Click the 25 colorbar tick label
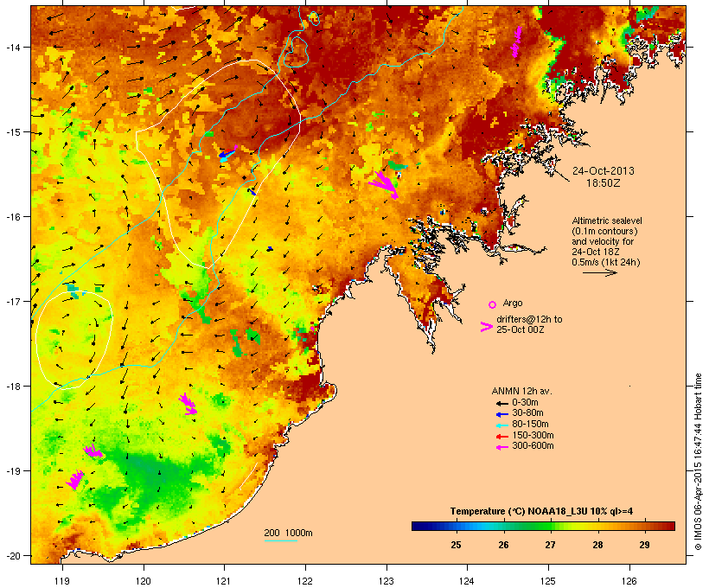The height and width of the screenshot is (588, 709). 456,545
